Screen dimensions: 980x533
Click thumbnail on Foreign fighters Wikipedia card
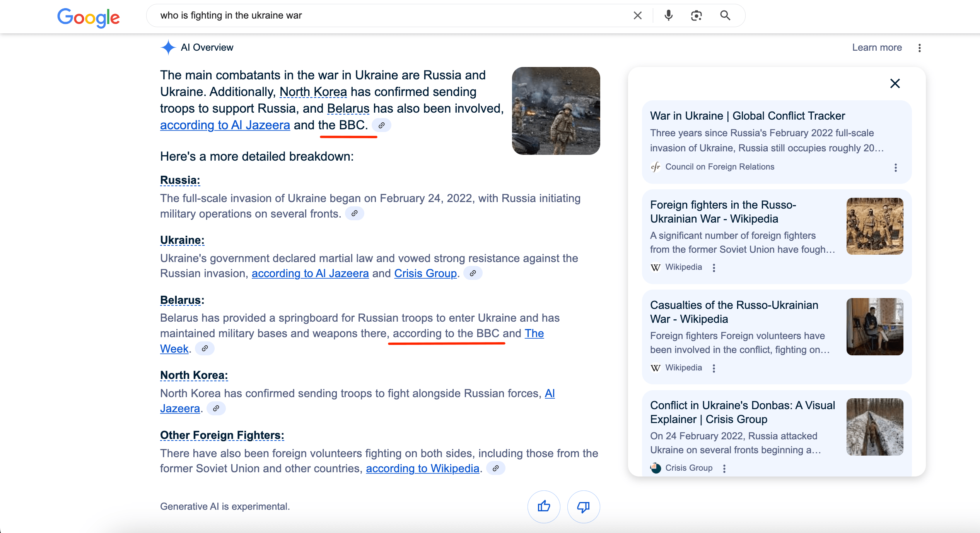click(875, 226)
